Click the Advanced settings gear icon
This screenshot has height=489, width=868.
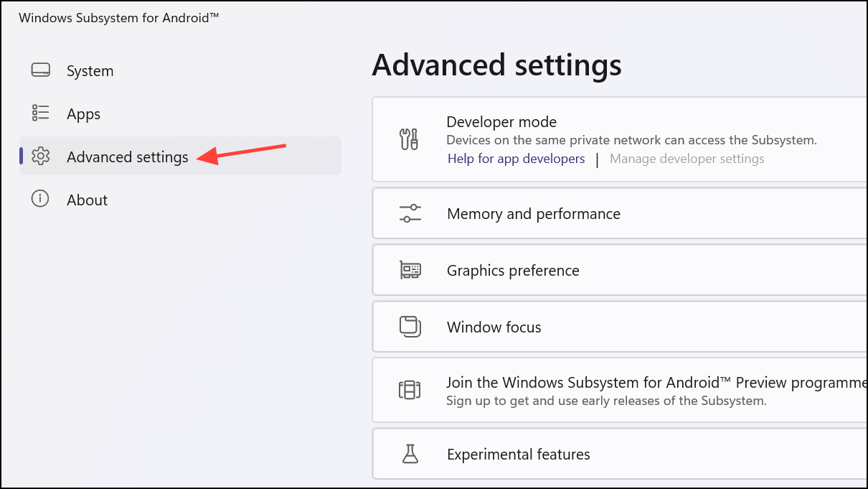pos(40,156)
